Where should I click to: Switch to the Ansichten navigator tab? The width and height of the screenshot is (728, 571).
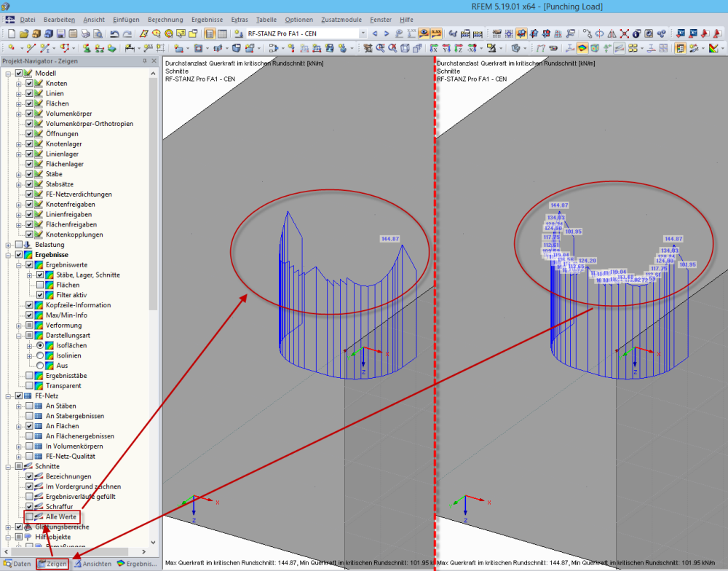point(93,564)
